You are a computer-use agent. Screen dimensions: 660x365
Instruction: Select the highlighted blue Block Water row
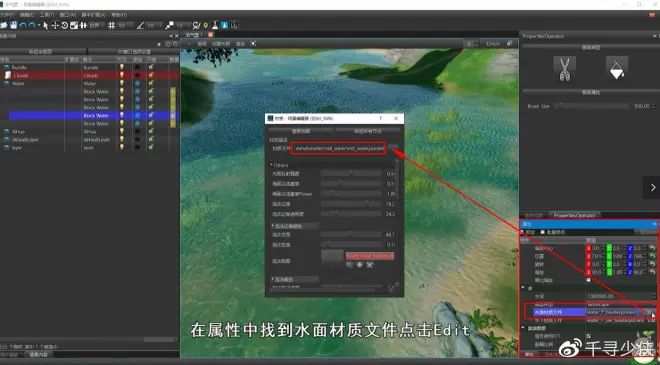(x=93, y=115)
